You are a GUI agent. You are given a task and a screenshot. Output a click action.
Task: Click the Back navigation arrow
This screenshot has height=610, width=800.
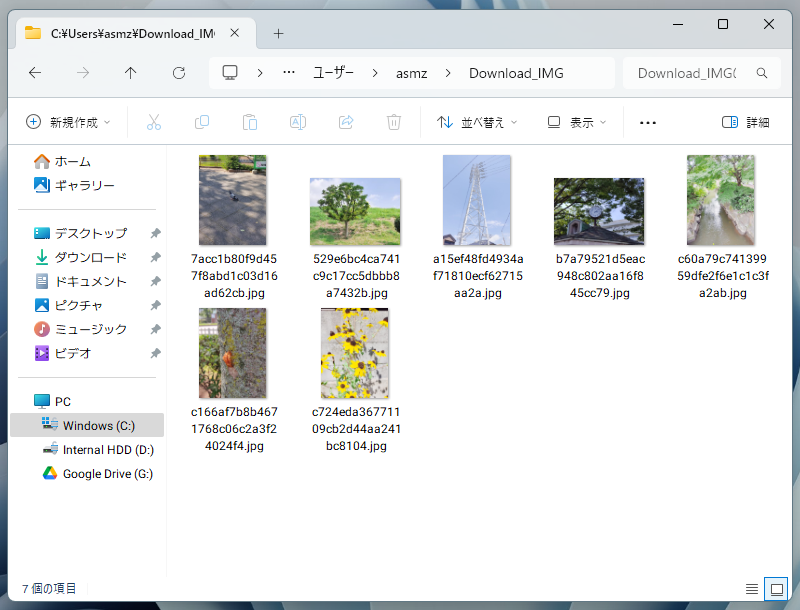coord(35,73)
